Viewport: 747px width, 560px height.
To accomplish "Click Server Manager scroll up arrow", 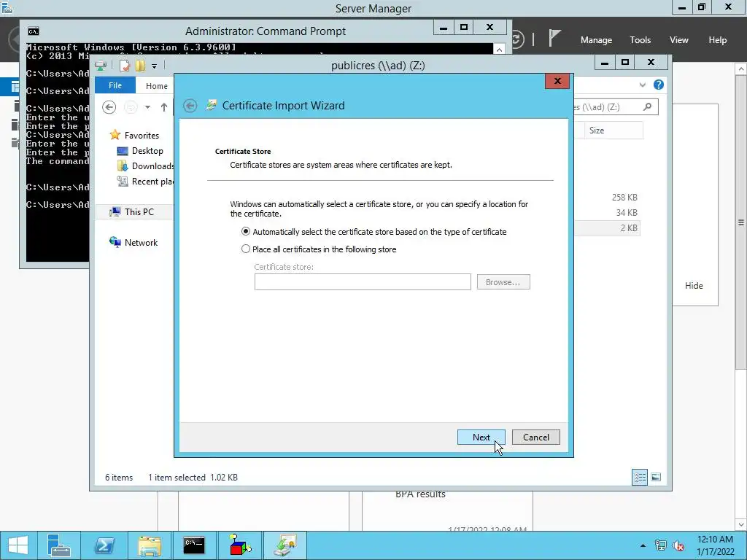I will (x=741, y=69).
